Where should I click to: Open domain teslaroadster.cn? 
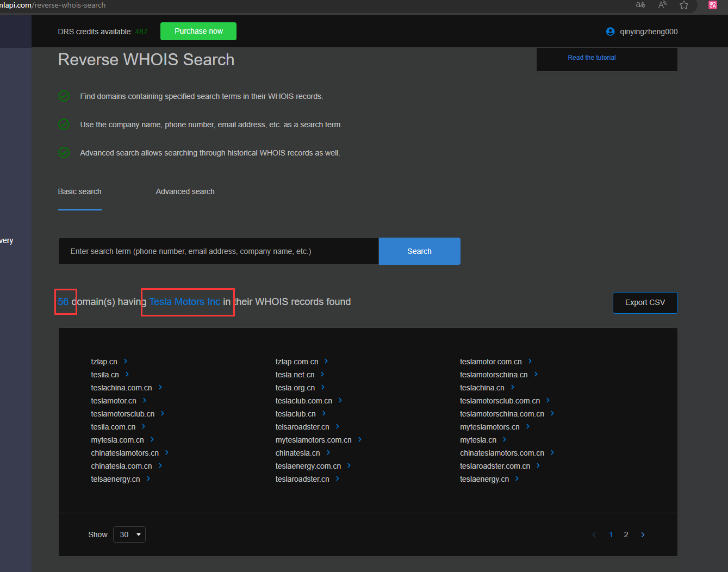pos(302,479)
